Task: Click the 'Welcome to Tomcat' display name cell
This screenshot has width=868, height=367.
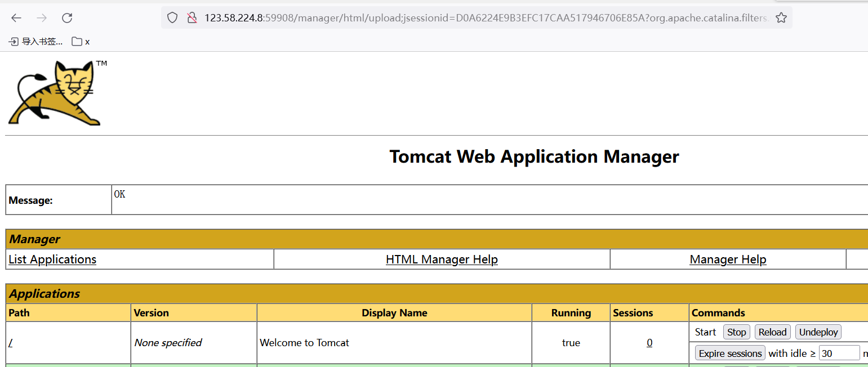Action: 394,343
